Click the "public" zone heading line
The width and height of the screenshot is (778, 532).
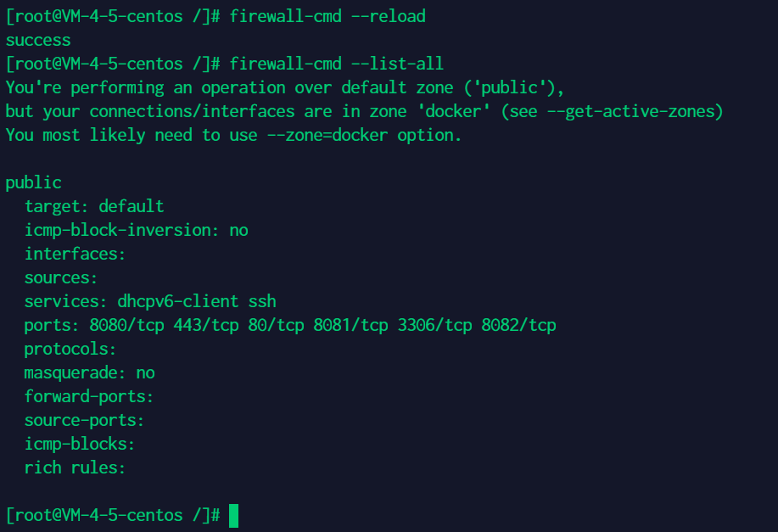point(33,182)
